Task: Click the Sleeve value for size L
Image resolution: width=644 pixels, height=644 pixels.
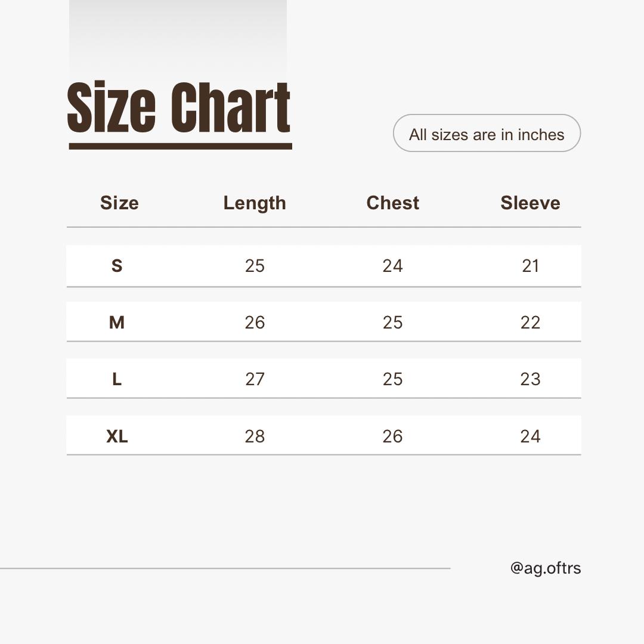Action: click(530, 379)
